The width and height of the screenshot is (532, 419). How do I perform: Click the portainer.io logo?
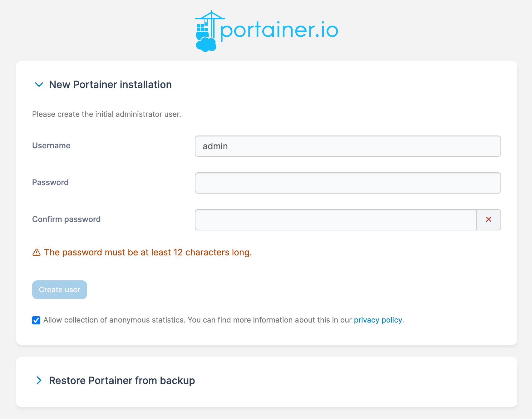tap(267, 31)
